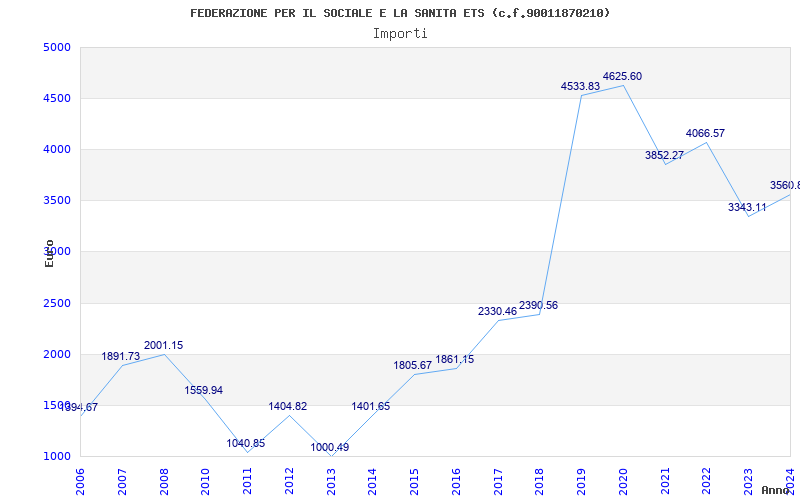Click the x-axis year label 2011

[247, 482]
